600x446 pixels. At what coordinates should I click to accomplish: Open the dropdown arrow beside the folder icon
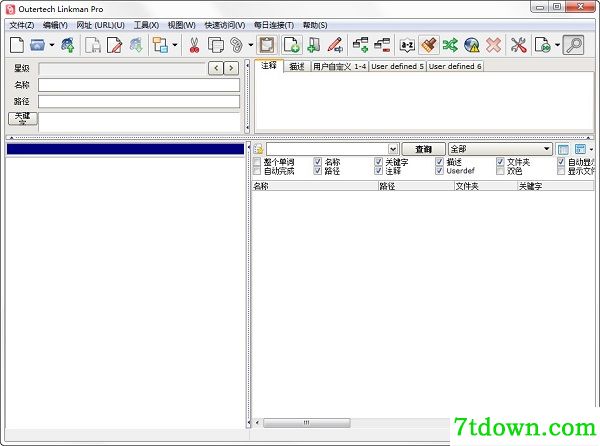pos(52,45)
